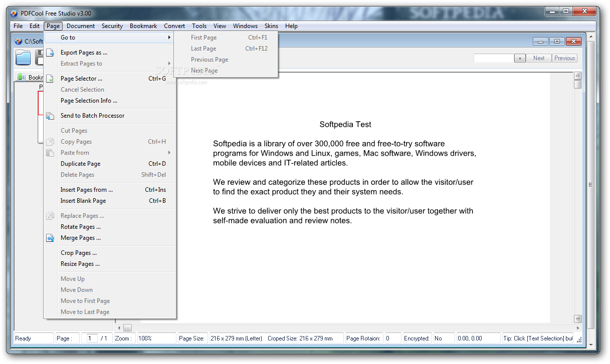The width and height of the screenshot is (610, 364).
Task: Click the horizontal scrollbar thumb
Action: 127,328
